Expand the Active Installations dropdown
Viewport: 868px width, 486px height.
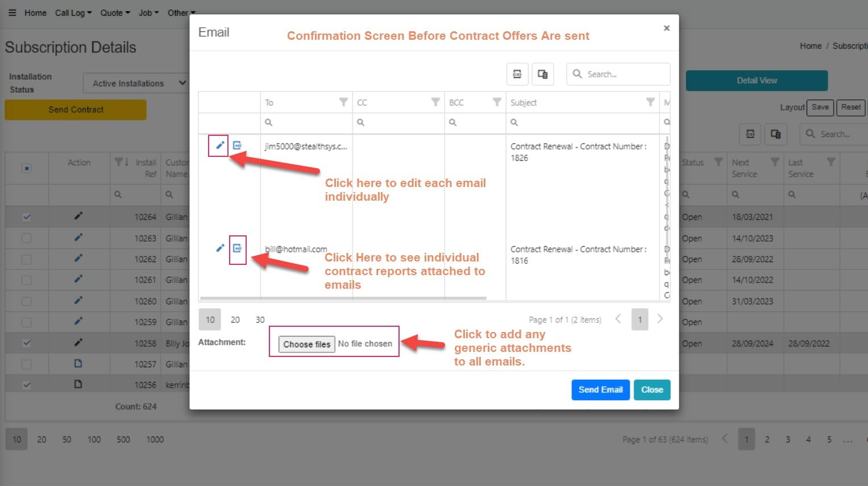135,84
